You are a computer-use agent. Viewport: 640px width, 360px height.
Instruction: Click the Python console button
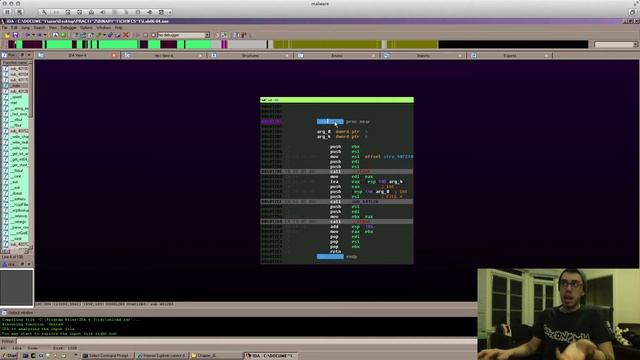click(x=8, y=341)
